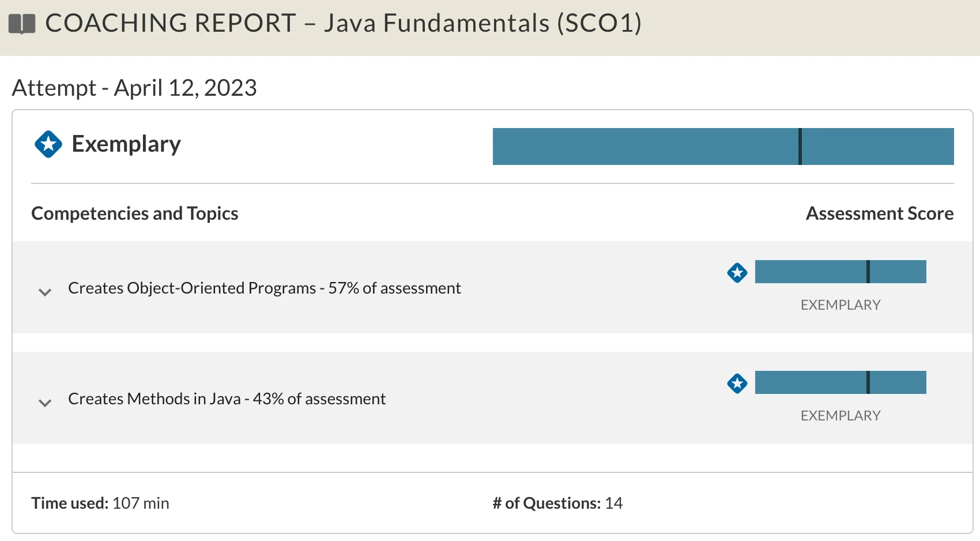The height and width of the screenshot is (541, 980).
Task: Click star badge for Creates Object-Oriented Programs
Action: pos(737,272)
